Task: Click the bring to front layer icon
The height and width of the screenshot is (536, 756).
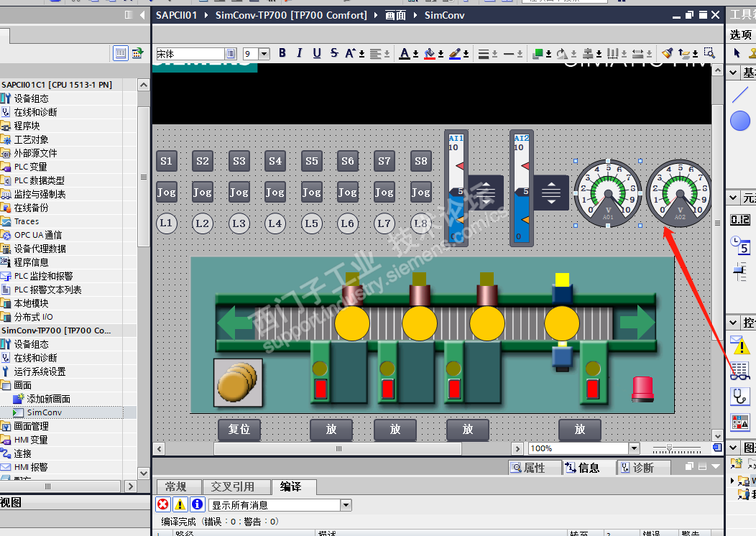Action: click(x=538, y=53)
